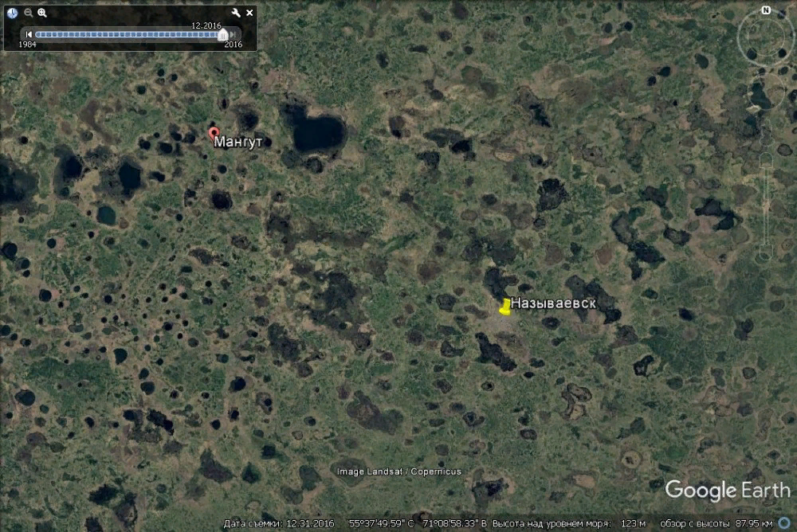The height and width of the screenshot is (532, 797).
Task: Click the street view pegman icon
Action: (x=766, y=133)
